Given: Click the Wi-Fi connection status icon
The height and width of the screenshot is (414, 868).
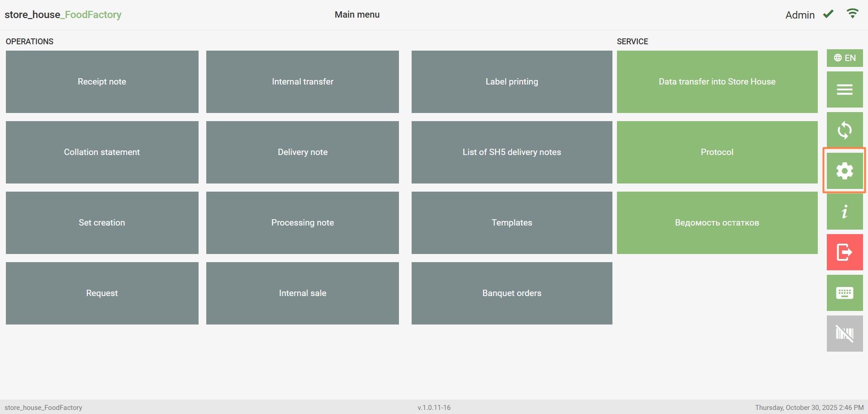Looking at the screenshot, I should click(x=852, y=14).
